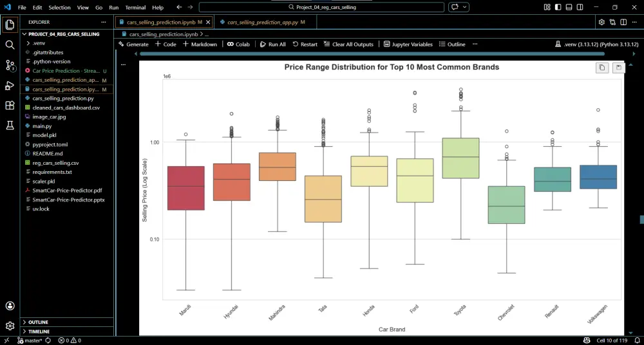This screenshot has height=345, width=644.
Task: Click Copilot status icon in status bar
Action: (587, 340)
